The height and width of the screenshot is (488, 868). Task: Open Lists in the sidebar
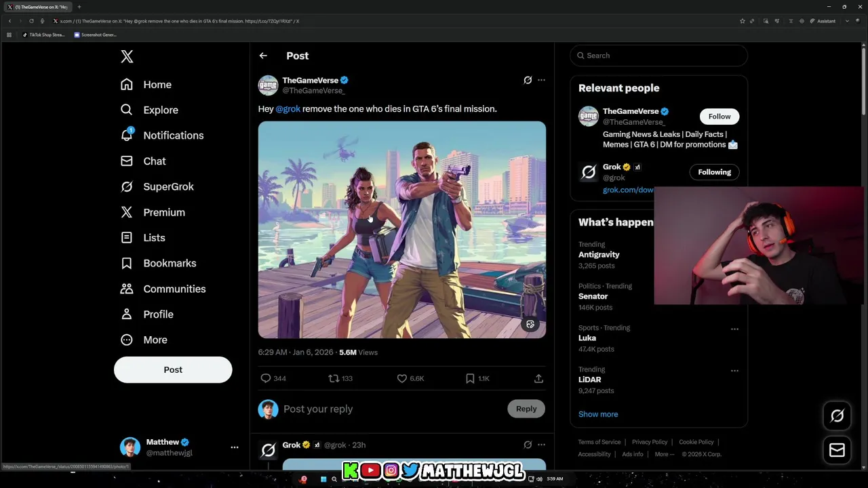pos(143,238)
